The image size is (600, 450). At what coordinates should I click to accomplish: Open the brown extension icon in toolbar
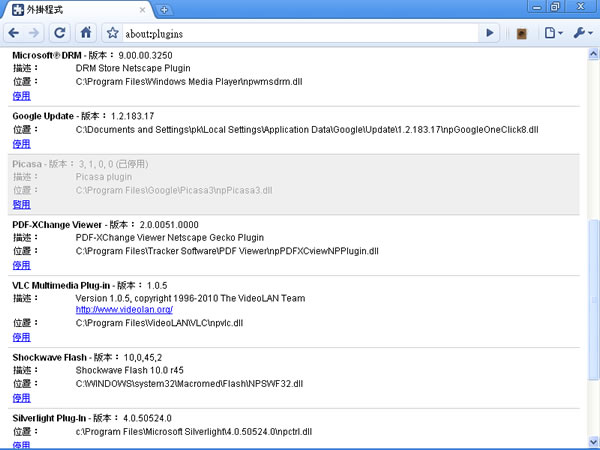(521, 34)
